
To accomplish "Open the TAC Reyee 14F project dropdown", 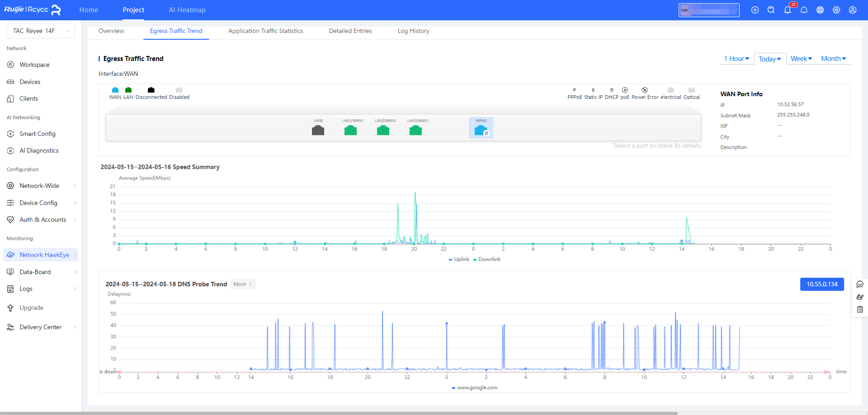I will (41, 31).
